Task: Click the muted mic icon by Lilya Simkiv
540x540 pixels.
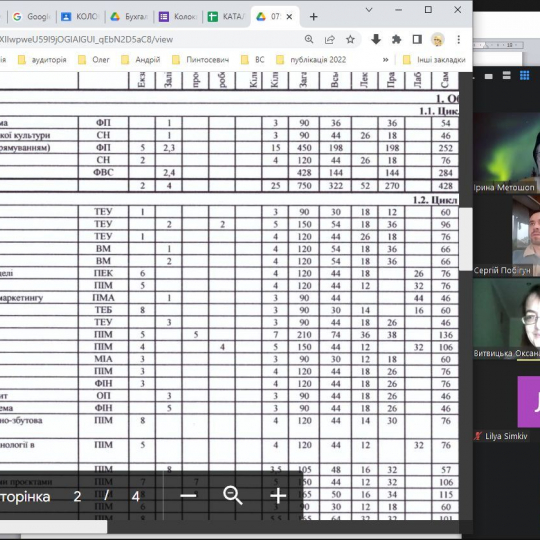Action: (x=478, y=436)
